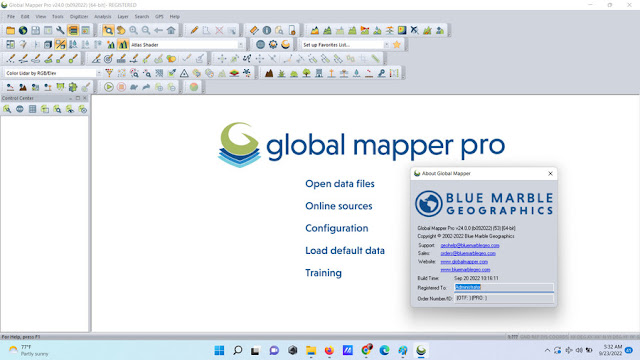
Task: Open the GPS menu
Action: [x=159, y=17]
